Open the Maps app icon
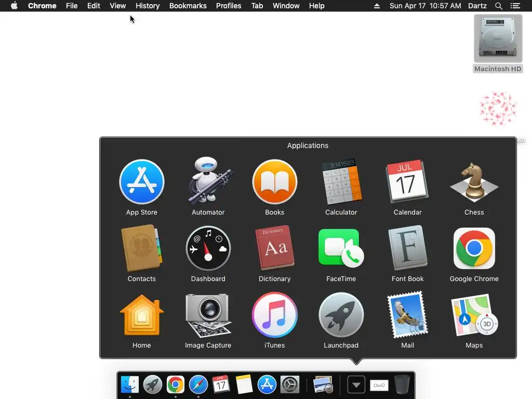The width and height of the screenshot is (532, 399). (x=474, y=315)
